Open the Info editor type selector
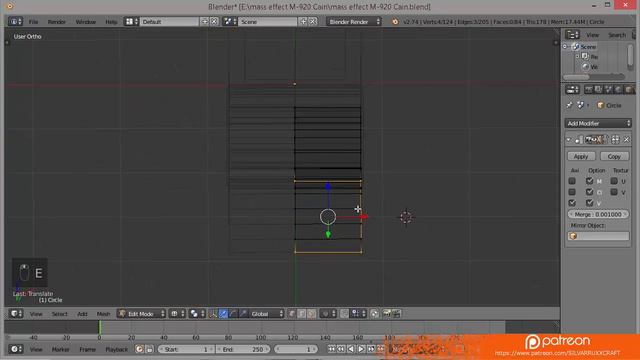The height and width of the screenshot is (360, 640). tap(15, 22)
